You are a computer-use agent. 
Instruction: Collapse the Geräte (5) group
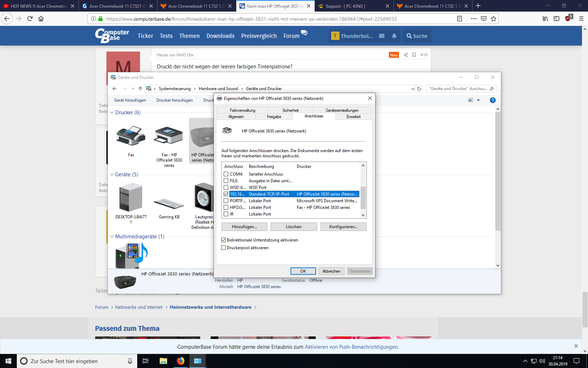pyautogui.click(x=112, y=175)
